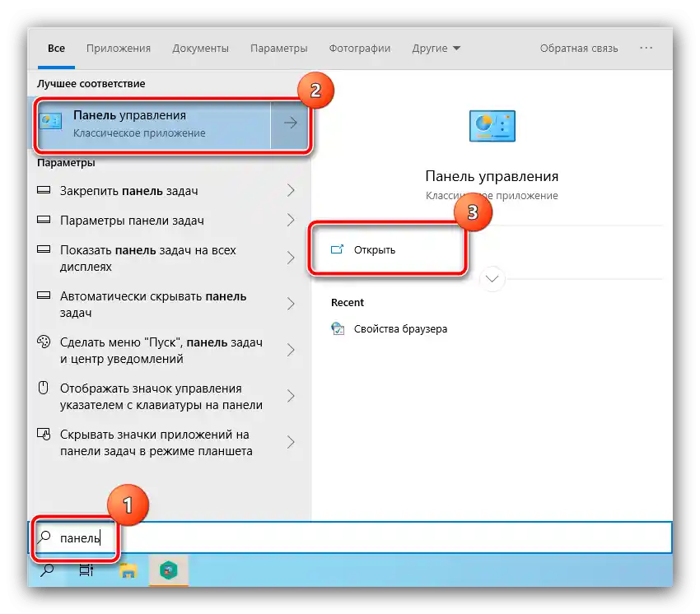Expand more actions chevron below Открыть
This screenshot has height=614, width=700.
point(492,279)
